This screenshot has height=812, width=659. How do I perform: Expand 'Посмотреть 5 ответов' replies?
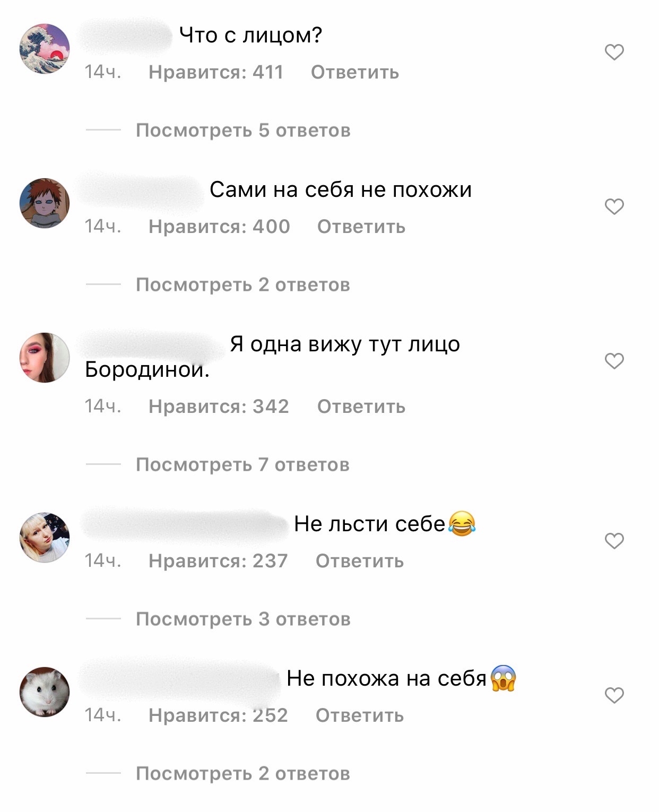243,130
